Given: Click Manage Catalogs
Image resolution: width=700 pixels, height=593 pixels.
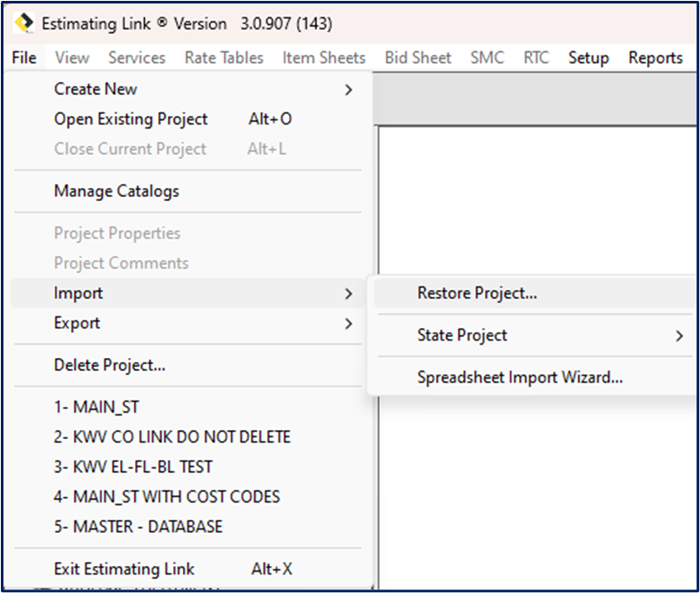Looking at the screenshot, I should pyautogui.click(x=116, y=191).
